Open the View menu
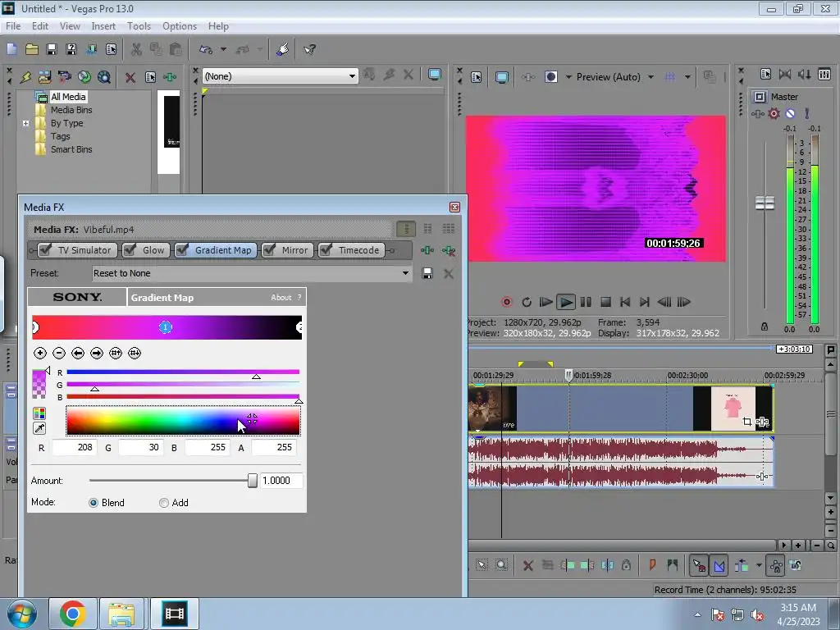840x630 pixels. point(70,25)
